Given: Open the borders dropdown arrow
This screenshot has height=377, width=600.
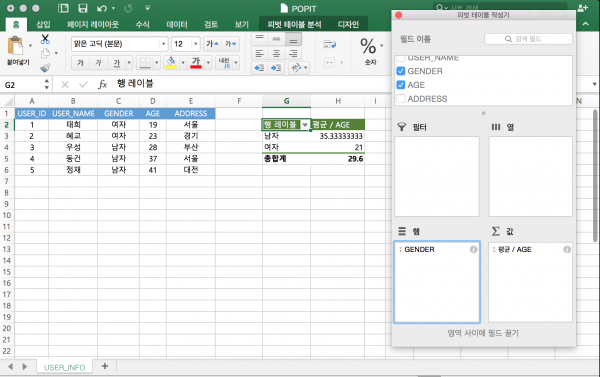Looking at the screenshot, I should (157, 63).
